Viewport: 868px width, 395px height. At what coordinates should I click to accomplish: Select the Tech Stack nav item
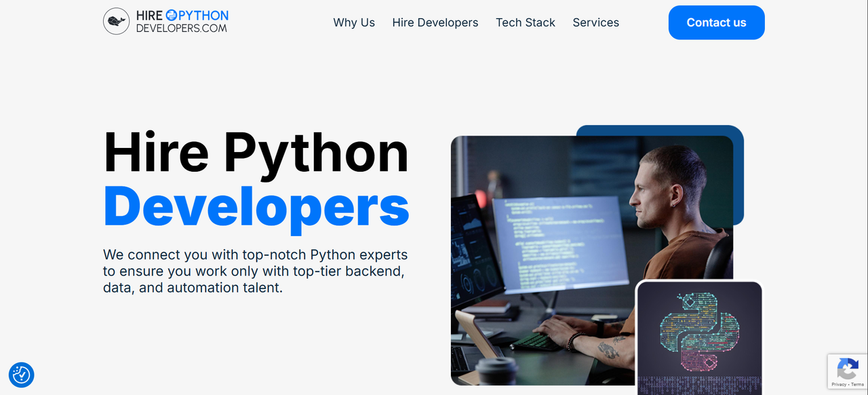[526, 22]
